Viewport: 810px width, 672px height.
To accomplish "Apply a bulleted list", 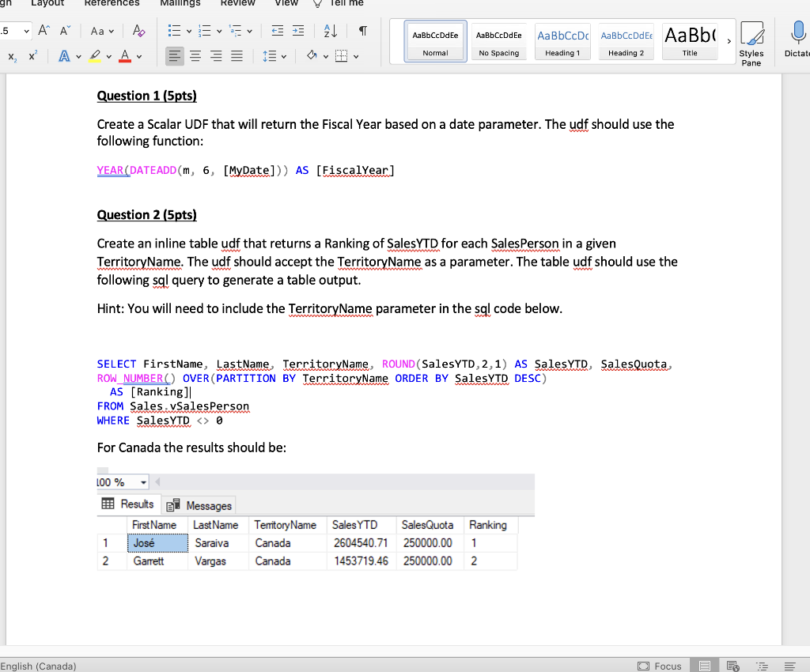I will pyautogui.click(x=175, y=31).
